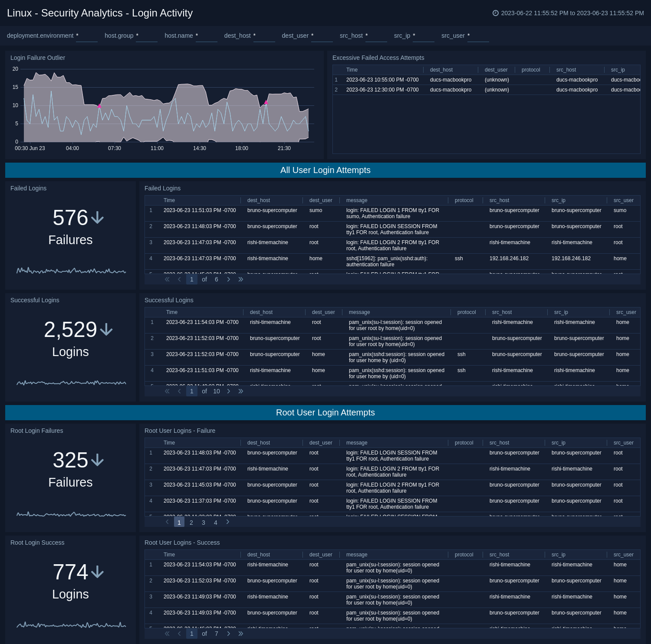This screenshot has width=651, height=644.
Task: Select current page 1 in Root User Logins - Failure
Action: point(179,522)
